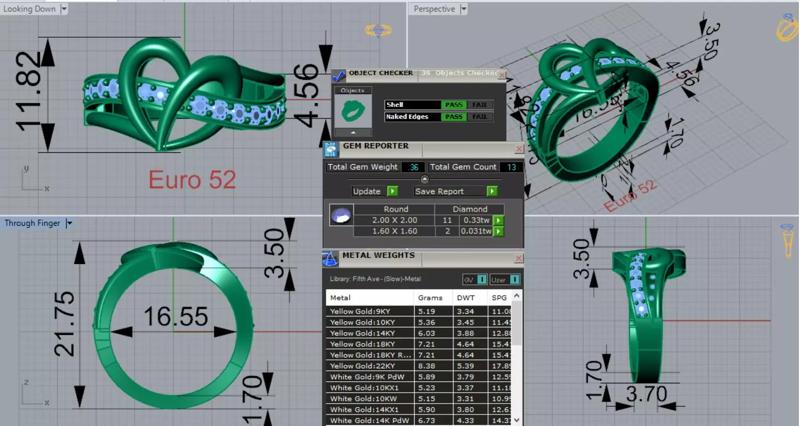The image size is (800, 426).
Task: Close the Gem Reporter panel
Action: [x=519, y=149]
